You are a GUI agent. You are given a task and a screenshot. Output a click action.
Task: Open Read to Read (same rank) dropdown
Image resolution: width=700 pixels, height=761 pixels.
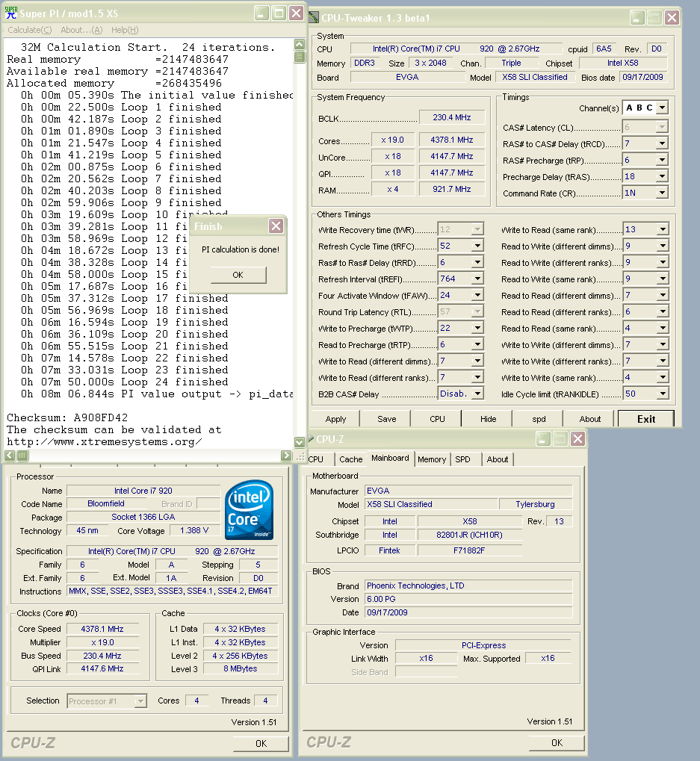[663, 328]
